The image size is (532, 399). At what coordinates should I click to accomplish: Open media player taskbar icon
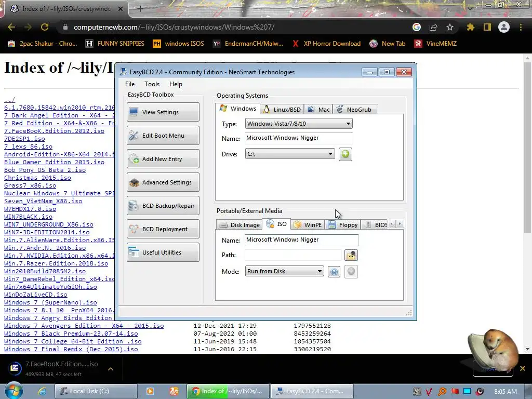[x=150, y=391]
